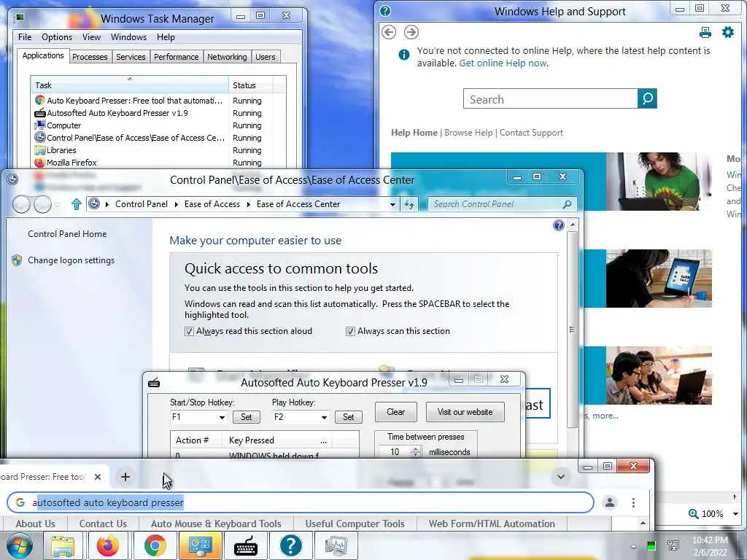Open File Explorer from taskbar

[x=63, y=545]
